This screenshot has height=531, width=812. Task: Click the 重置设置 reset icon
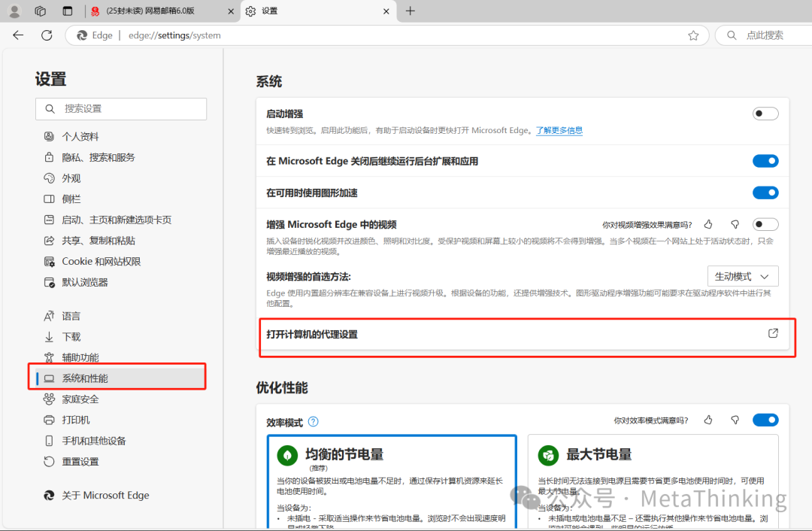[x=49, y=462]
